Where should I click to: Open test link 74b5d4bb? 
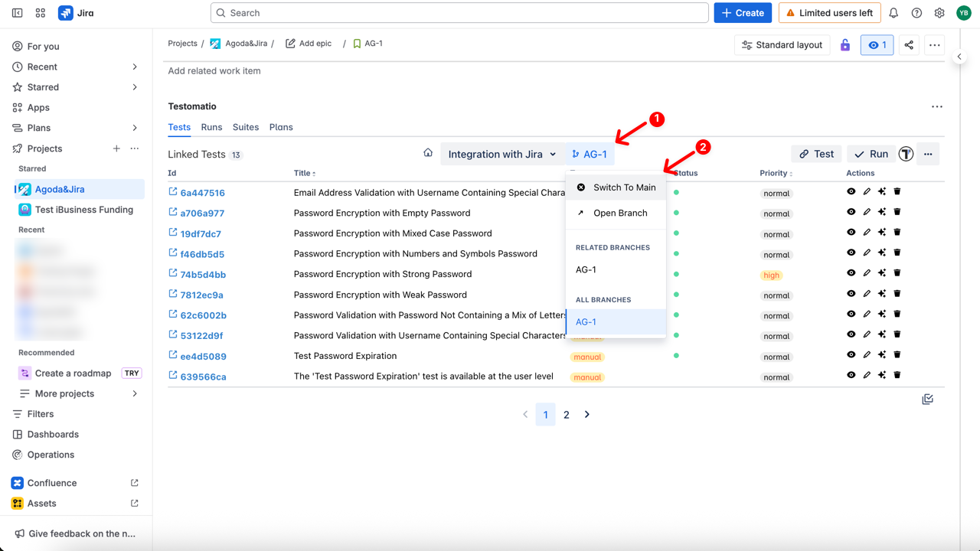click(202, 275)
